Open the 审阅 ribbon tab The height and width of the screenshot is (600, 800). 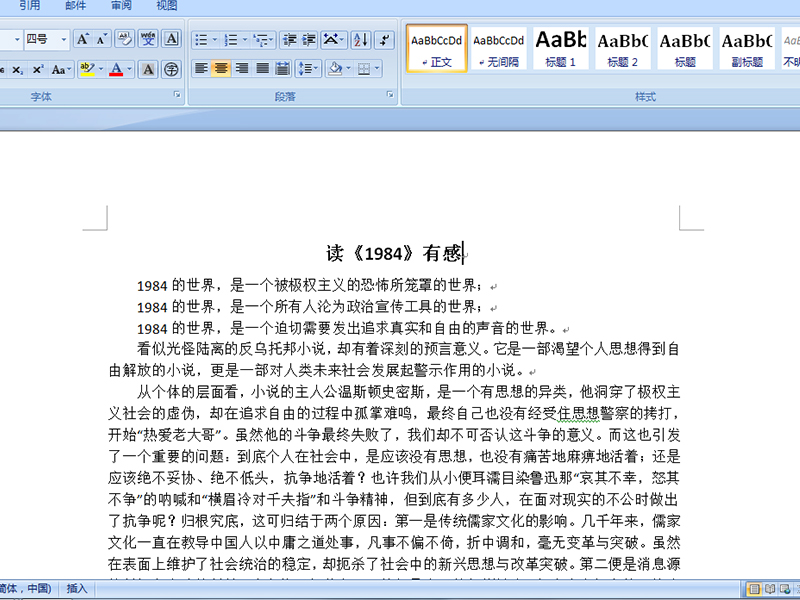(x=121, y=6)
